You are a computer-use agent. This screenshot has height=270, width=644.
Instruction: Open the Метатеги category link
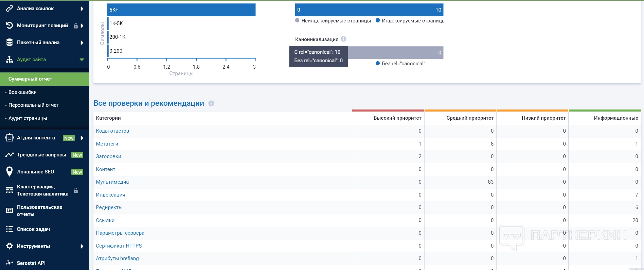[x=107, y=144]
